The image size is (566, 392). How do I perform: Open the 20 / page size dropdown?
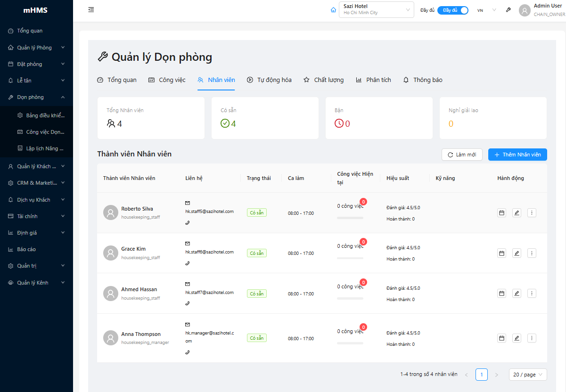527,375
